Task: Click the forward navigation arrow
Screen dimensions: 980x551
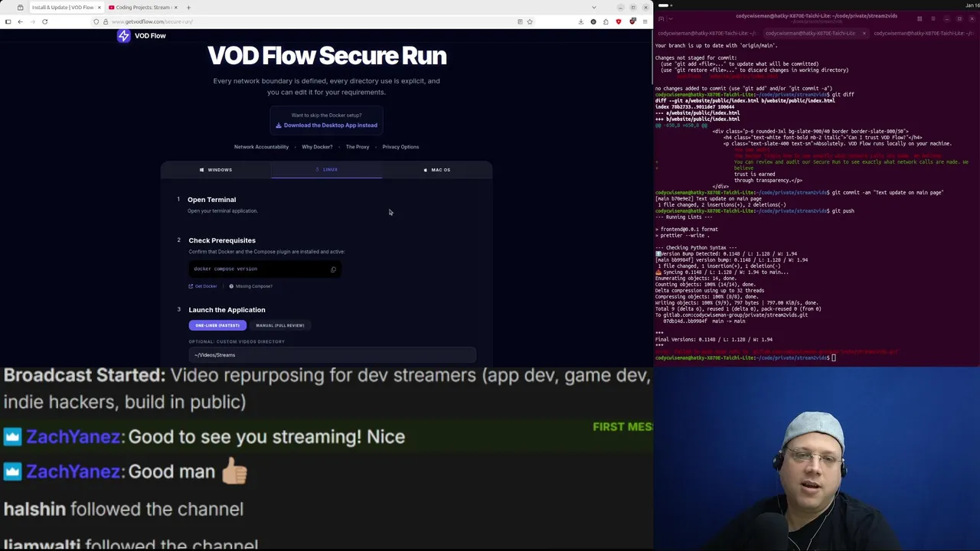Action: click(x=32, y=21)
